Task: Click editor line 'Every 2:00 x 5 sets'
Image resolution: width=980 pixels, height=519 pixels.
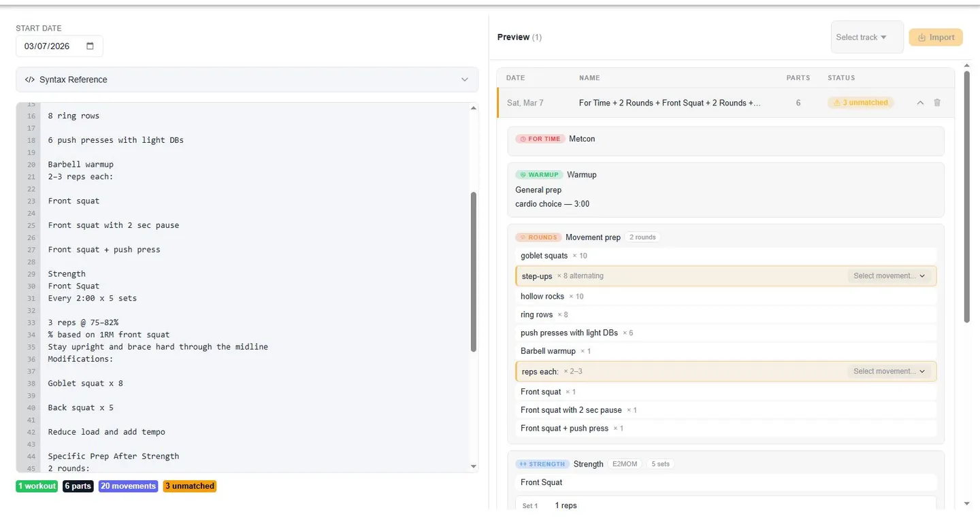Action: (x=93, y=298)
